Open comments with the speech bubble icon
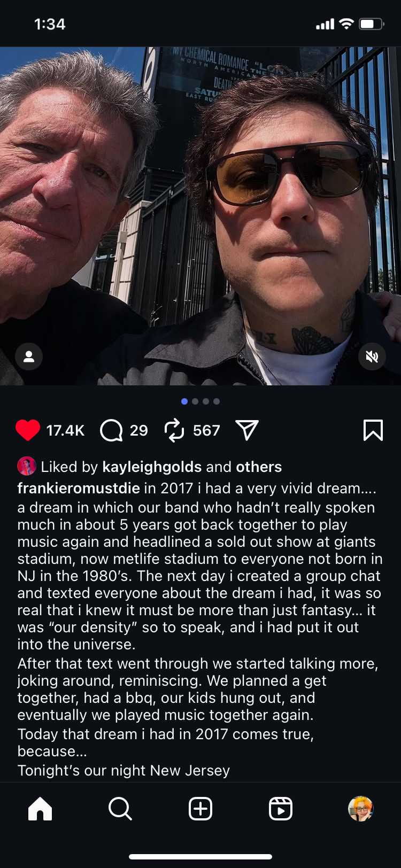The image size is (401, 868). (x=111, y=430)
